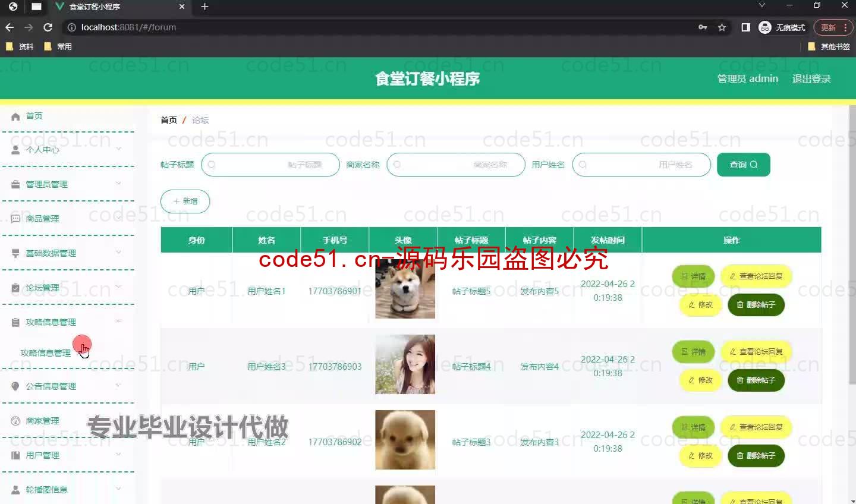Image resolution: width=856 pixels, height=504 pixels.
Task: Expand 论坛管理 menu chevron
Action: click(118, 286)
